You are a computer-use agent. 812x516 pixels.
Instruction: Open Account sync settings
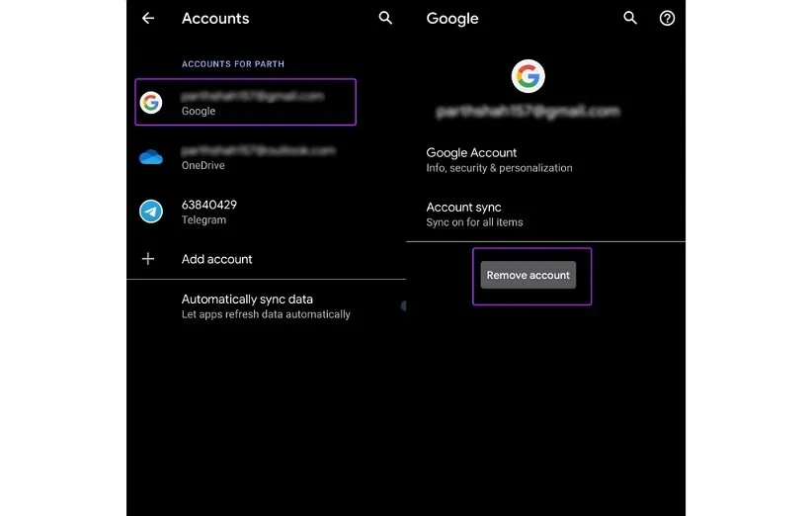tap(474, 215)
